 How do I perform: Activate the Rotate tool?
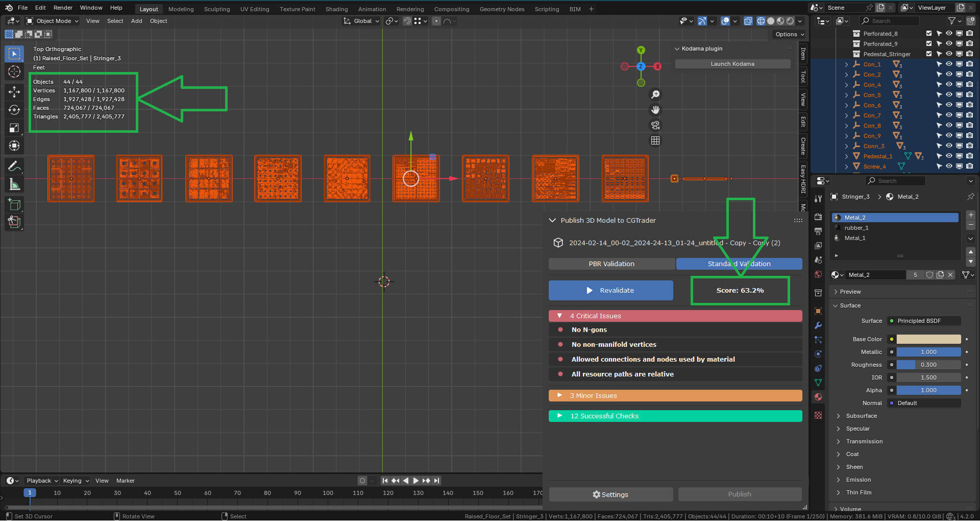[x=14, y=110]
